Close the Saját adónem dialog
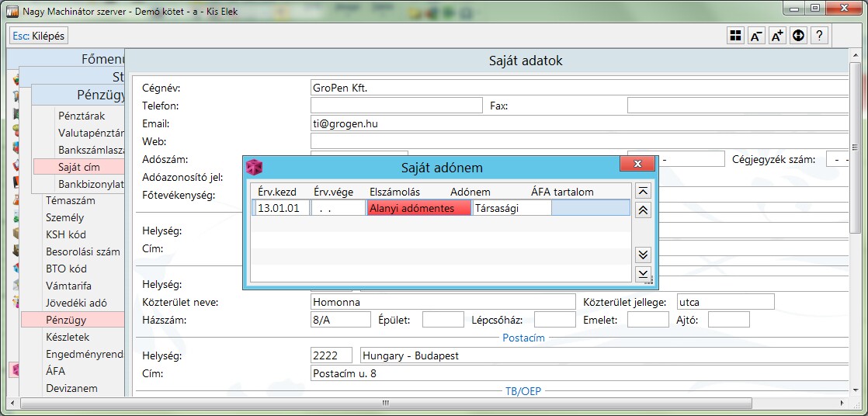The width and height of the screenshot is (868, 416). pos(637,164)
